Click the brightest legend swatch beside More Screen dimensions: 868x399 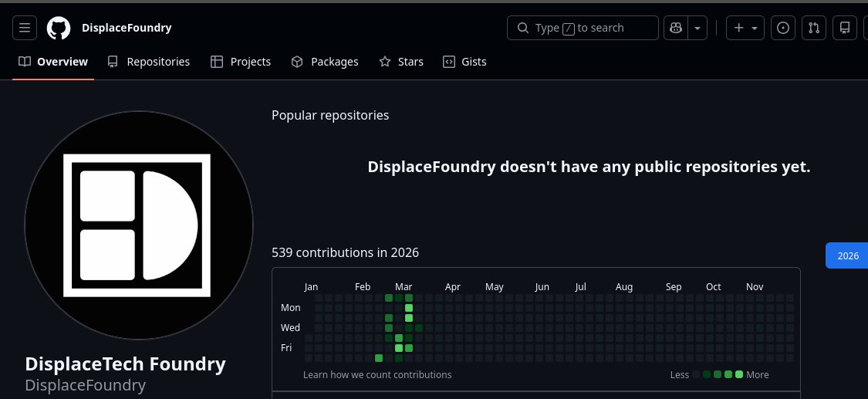[739, 374]
